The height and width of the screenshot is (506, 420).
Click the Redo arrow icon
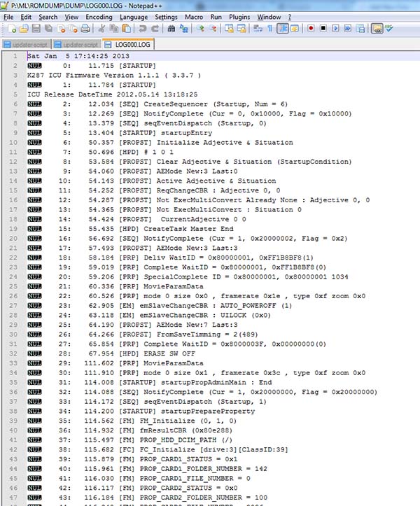point(155,29)
